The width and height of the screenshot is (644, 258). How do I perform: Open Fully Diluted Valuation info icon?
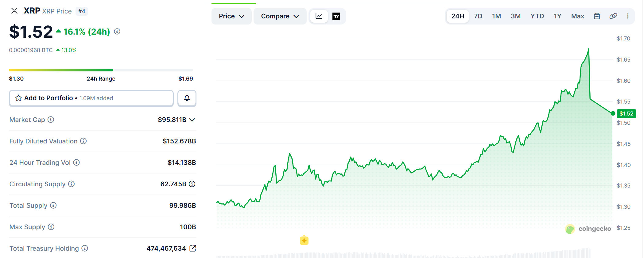[83, 141]
